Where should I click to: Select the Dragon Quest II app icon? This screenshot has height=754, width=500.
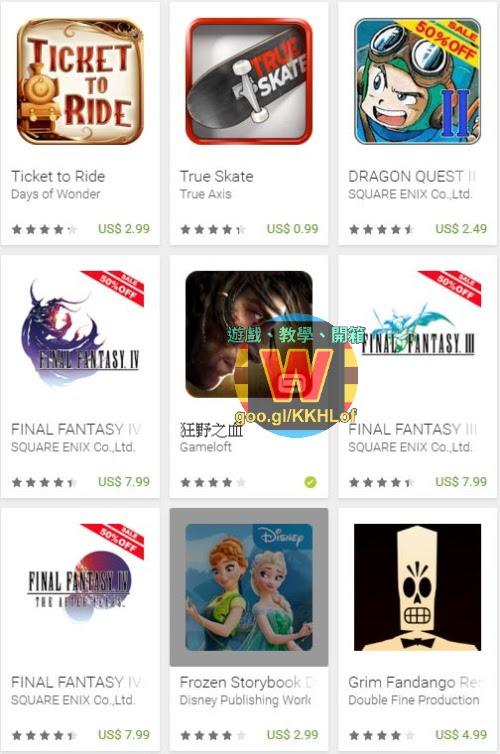click(x=417, y=82)
